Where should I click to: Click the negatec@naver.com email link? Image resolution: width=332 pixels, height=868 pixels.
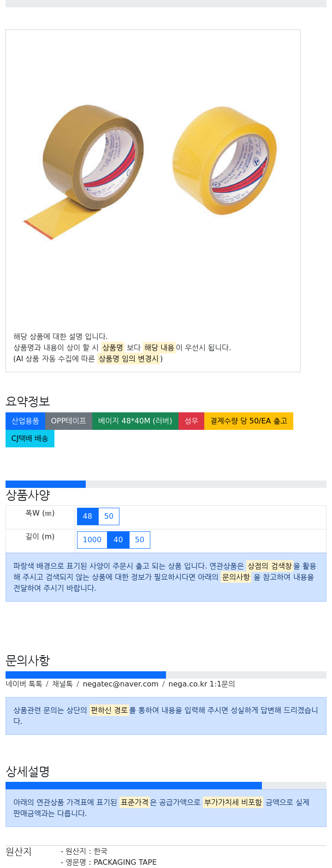120,684
